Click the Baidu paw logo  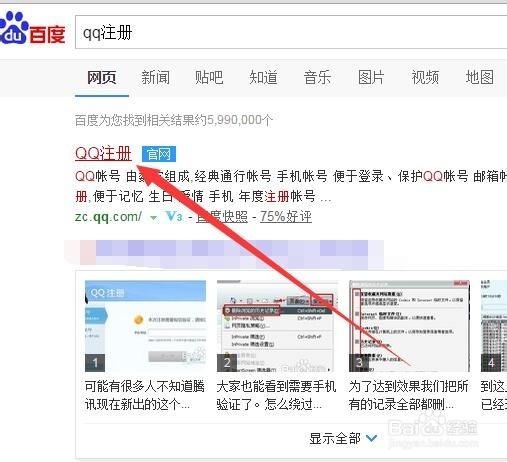pyautogui.click(x=32, y=28)
